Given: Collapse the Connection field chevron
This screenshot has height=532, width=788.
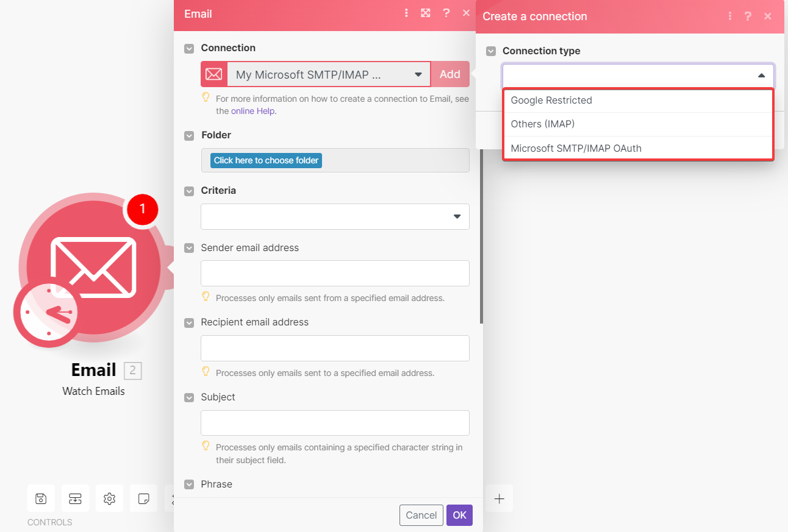Looking at the screenshot, I should tap(189, 48).
